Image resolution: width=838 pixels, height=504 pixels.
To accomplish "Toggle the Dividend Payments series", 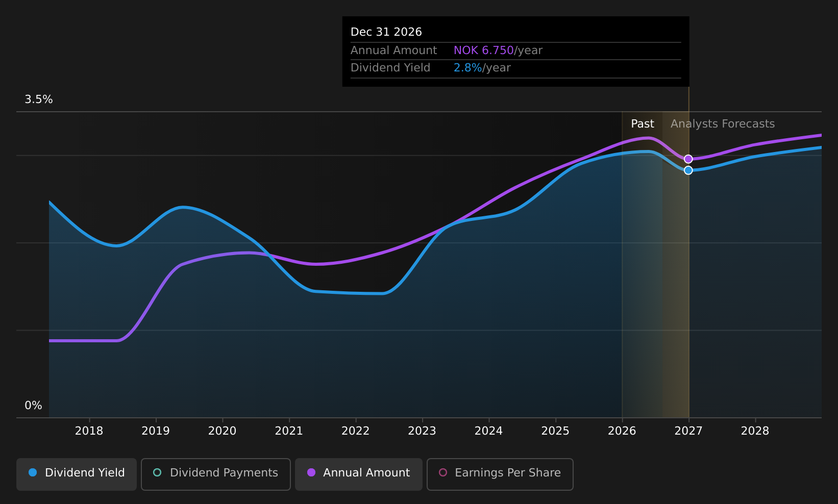I will coord(215,474).
